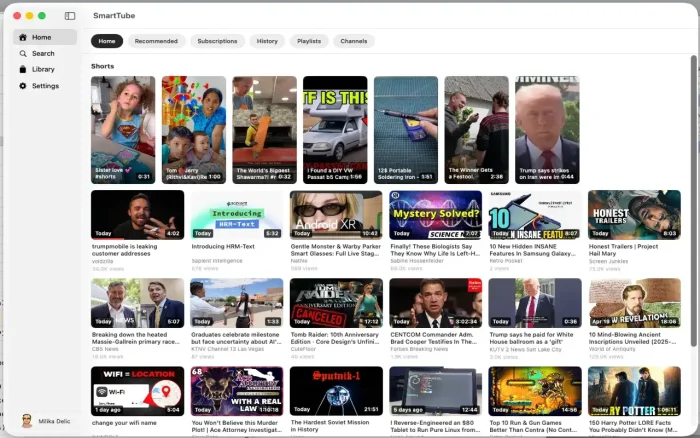Click the Retro Pocket channel name
The height and width of the screenshot is (438, 700).
tap(506, 261)
